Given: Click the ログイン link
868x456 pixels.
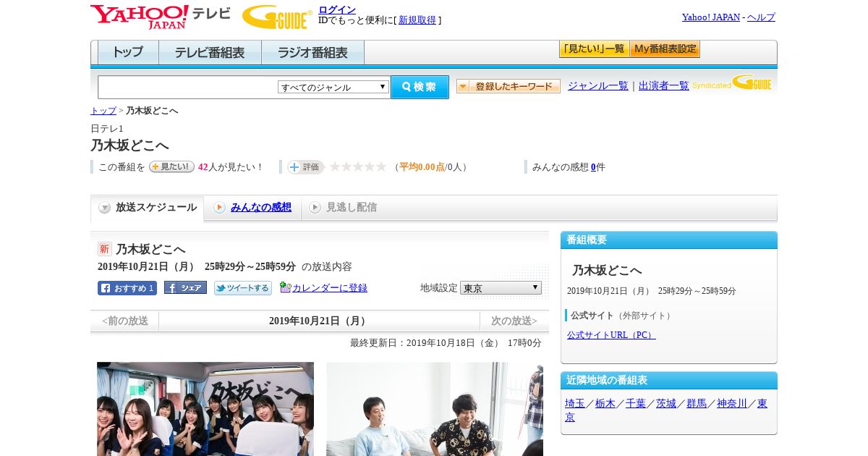Looking at the screenshot, I should pyautogui.click(x=337, y=9).
